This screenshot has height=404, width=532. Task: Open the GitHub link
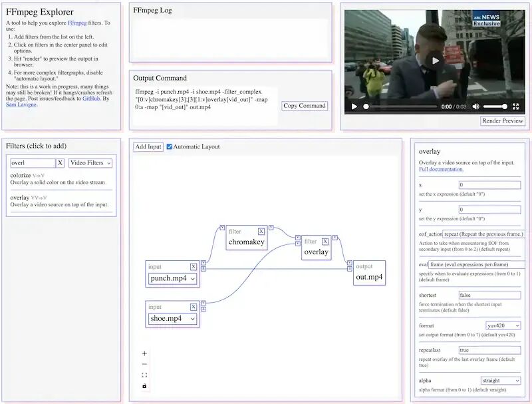(x=91, y=99)
